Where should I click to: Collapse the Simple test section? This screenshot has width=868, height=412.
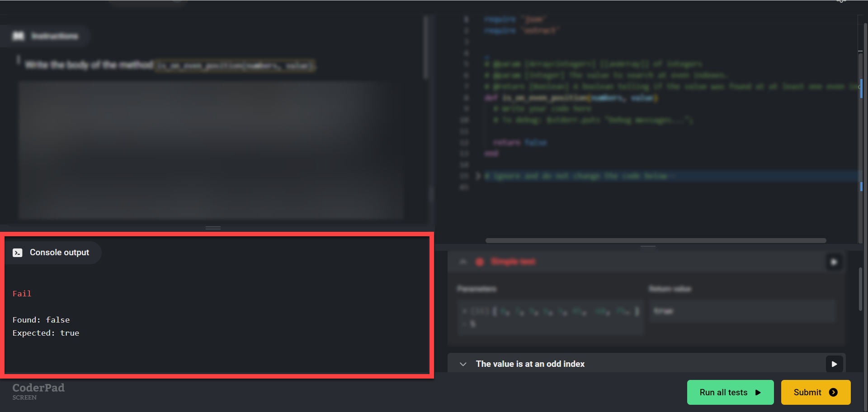tap(463, 262)
